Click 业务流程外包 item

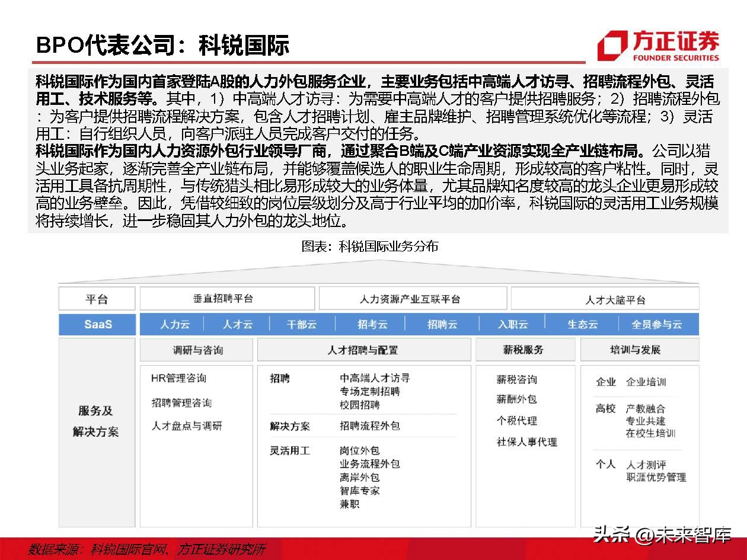[370, 464]
